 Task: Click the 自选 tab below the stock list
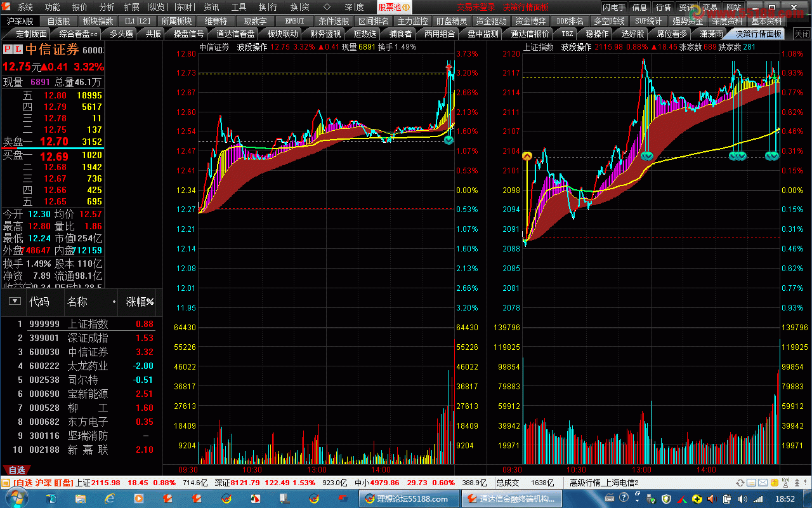[16, 470]
